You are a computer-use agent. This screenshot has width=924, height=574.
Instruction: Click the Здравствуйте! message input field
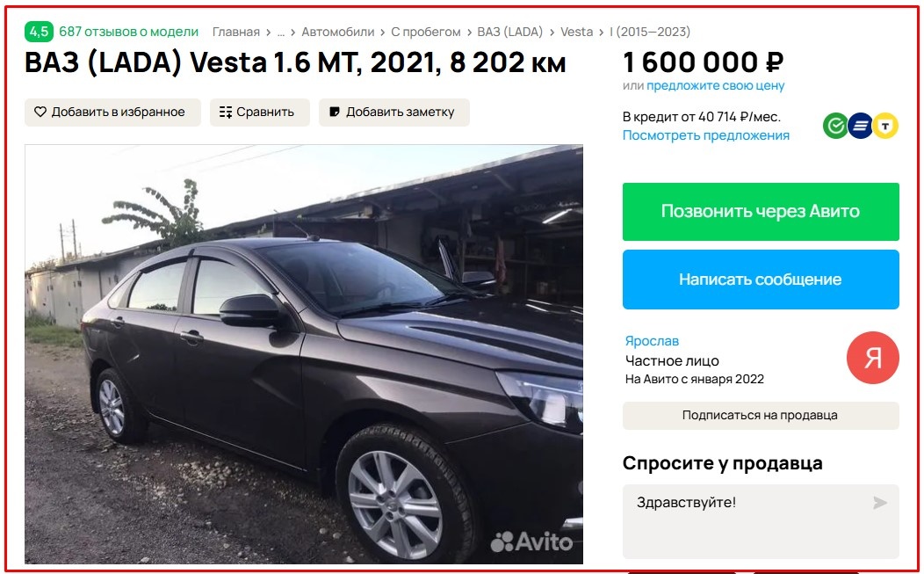pyautogui.click(x=761, y=521)
